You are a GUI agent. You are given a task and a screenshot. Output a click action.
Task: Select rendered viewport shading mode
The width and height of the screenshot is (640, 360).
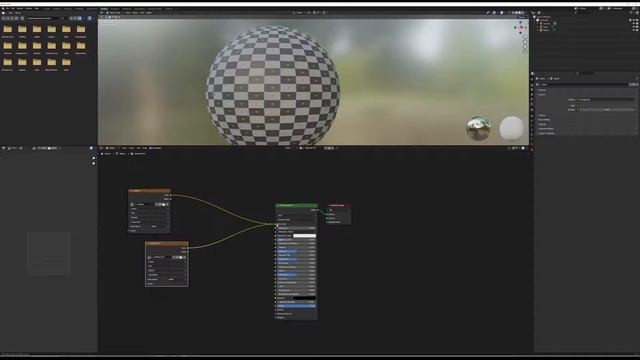[522, 13]
